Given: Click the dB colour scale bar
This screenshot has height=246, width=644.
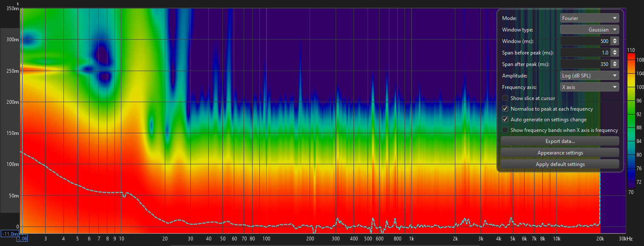Looking at the screenshot, I should pyautogui.click(x=631, y=121).
